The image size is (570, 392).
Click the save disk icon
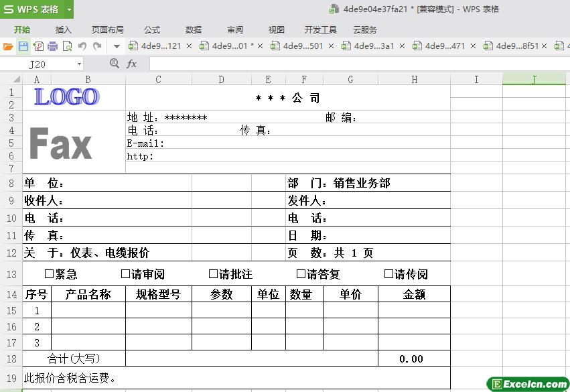point(23,46)
